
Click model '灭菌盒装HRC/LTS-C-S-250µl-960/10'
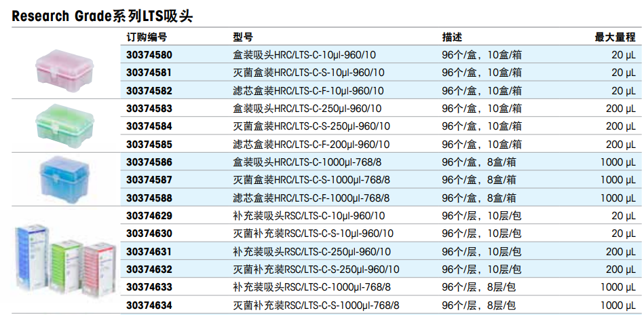(x=311, y=126)
